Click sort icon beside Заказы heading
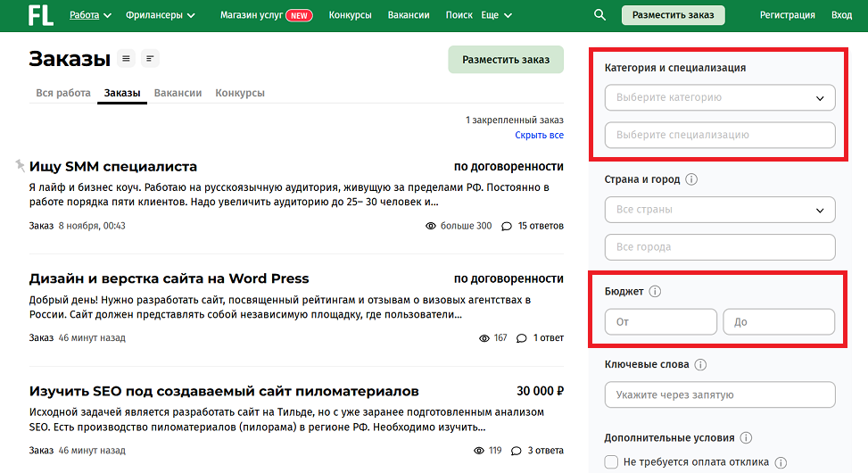This screenshot has width=868, height=473. point(150,59)
